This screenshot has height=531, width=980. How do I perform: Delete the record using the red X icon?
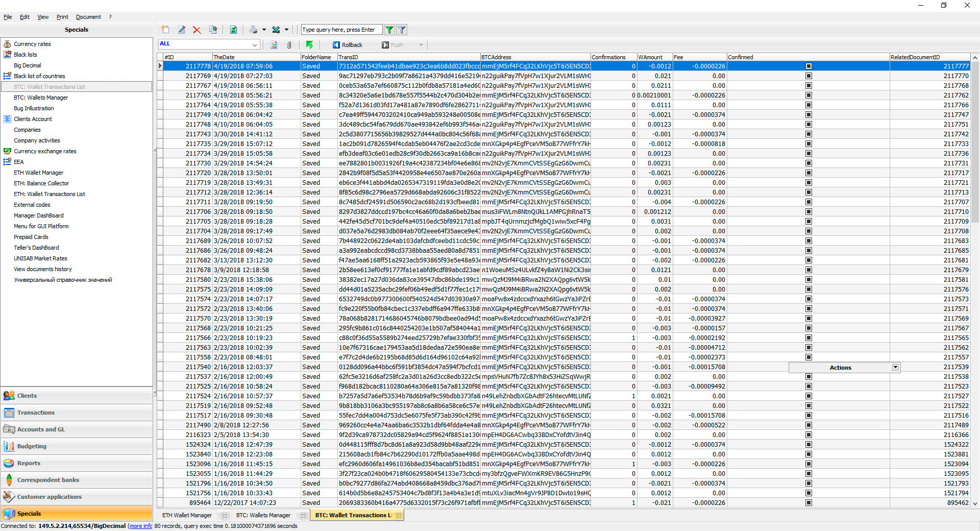tap(197, 30)
